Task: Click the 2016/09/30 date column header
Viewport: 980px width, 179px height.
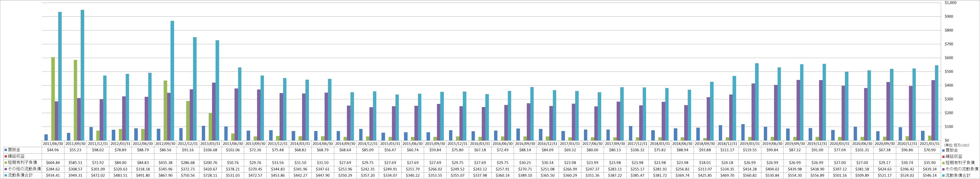Action: 525,144
